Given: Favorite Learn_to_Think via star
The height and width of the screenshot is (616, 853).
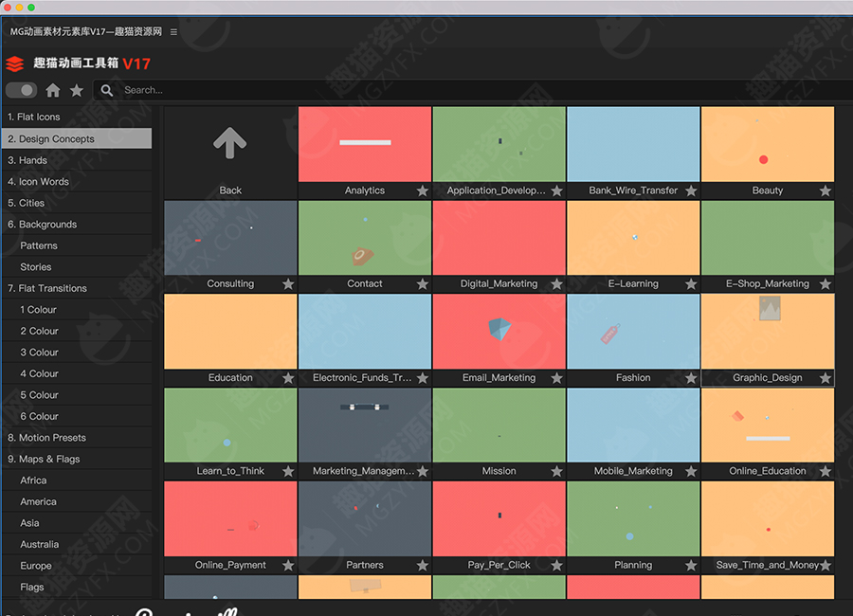Looking at the screenshot, I should click(288, 471).
